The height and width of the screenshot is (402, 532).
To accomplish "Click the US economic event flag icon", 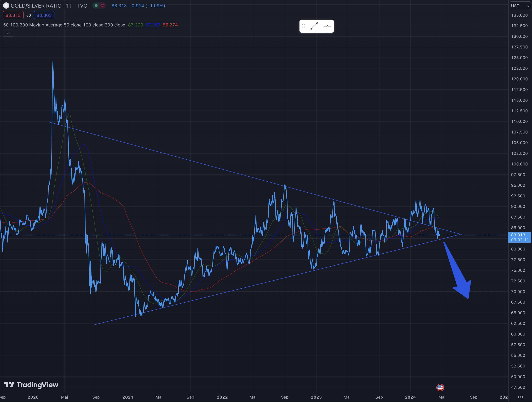I will [440, 387].
